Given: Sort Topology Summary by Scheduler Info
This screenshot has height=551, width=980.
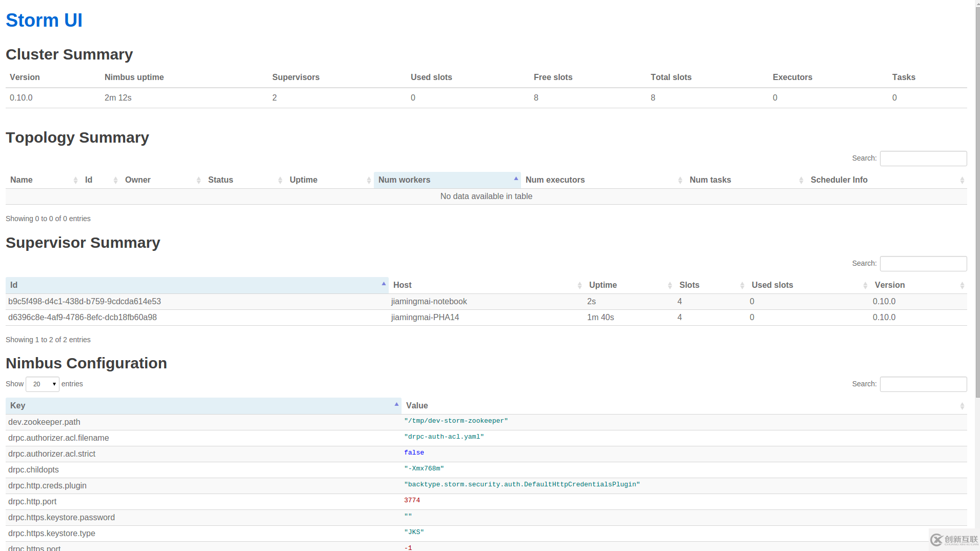Looking at the screenshot, I should point(887,180).
